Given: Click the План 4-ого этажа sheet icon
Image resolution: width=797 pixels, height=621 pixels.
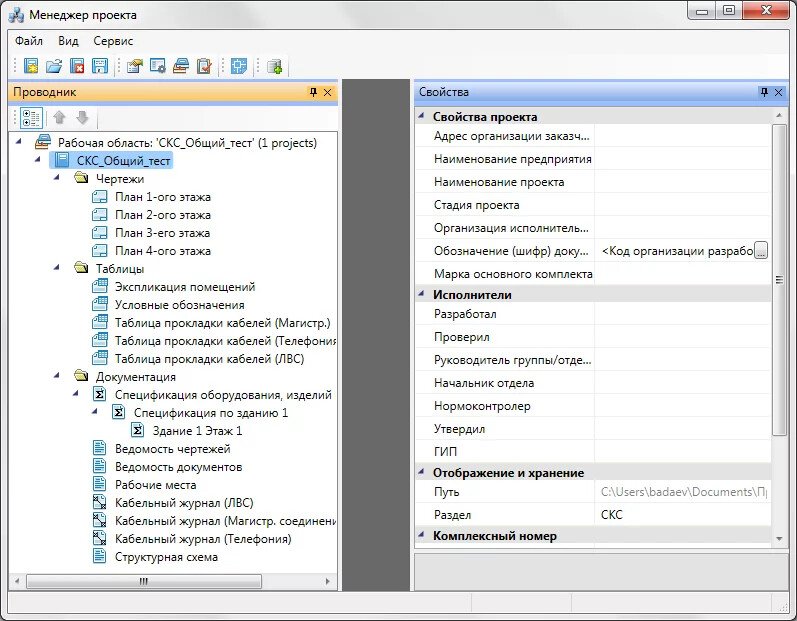Looking at the screenshot, I should (x=100, y=251).
